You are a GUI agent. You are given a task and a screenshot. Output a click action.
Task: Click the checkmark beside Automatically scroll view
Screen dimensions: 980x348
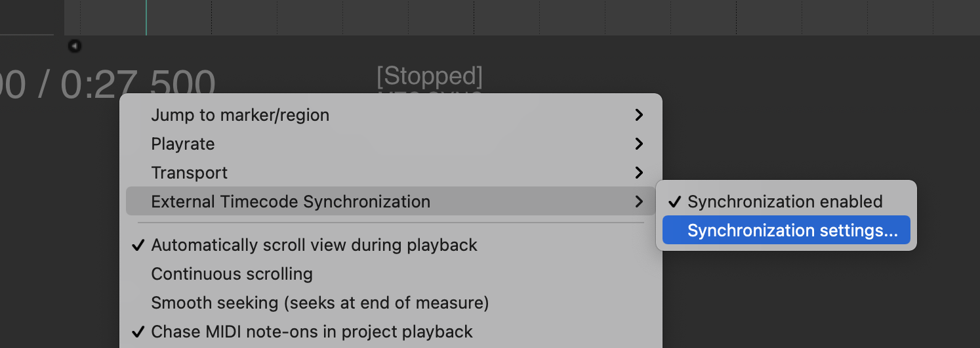[x=138, y=246]
